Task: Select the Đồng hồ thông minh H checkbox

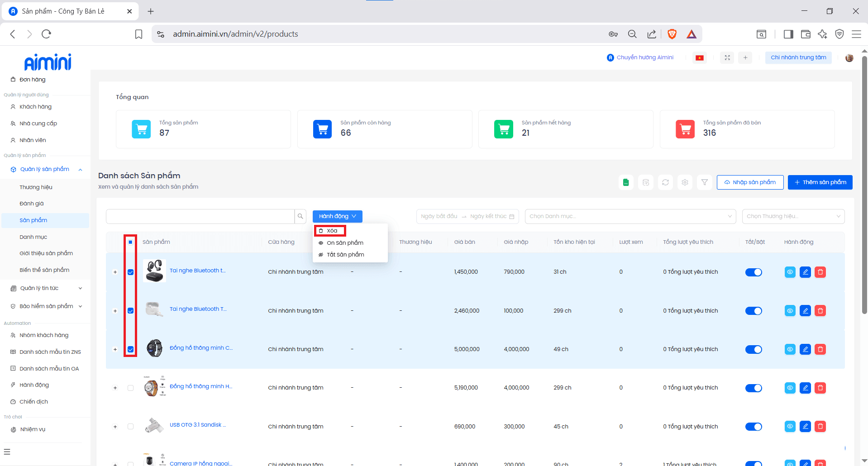Action: [130, 388]
